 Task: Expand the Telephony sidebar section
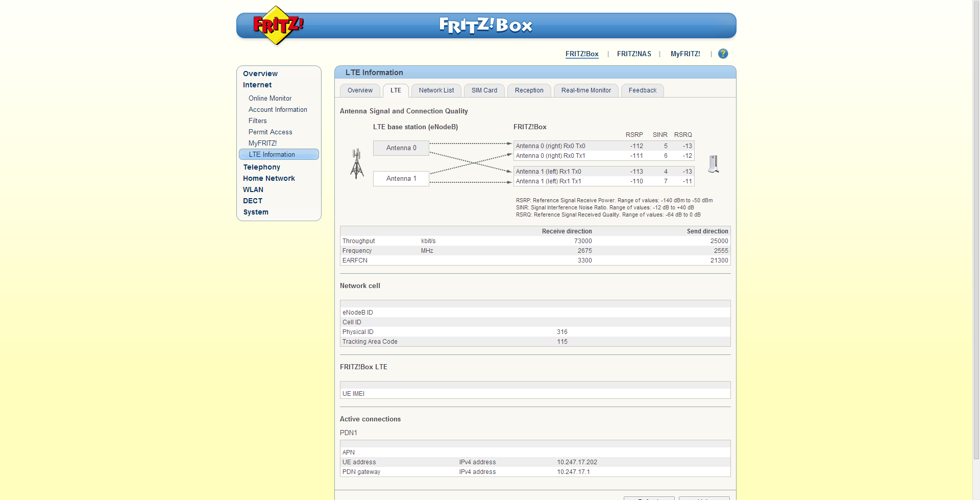pos(261,167)
